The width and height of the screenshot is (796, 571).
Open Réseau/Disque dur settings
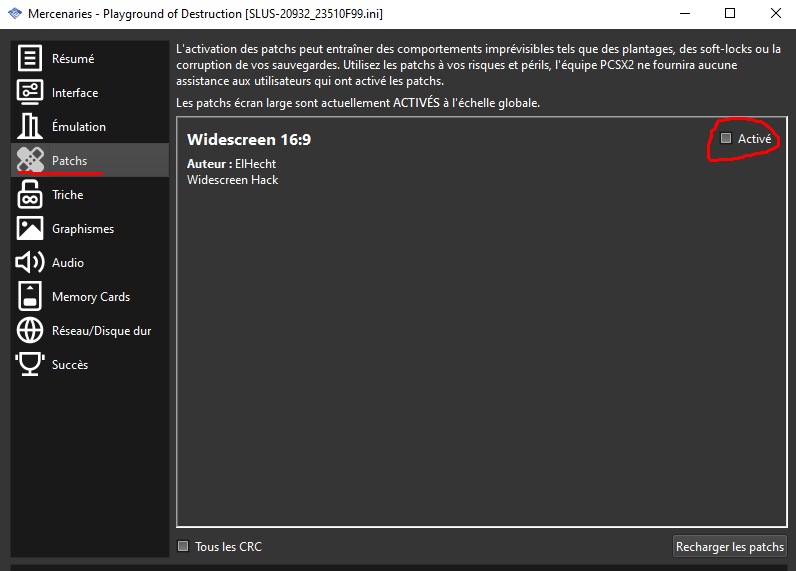coord(90,330)
